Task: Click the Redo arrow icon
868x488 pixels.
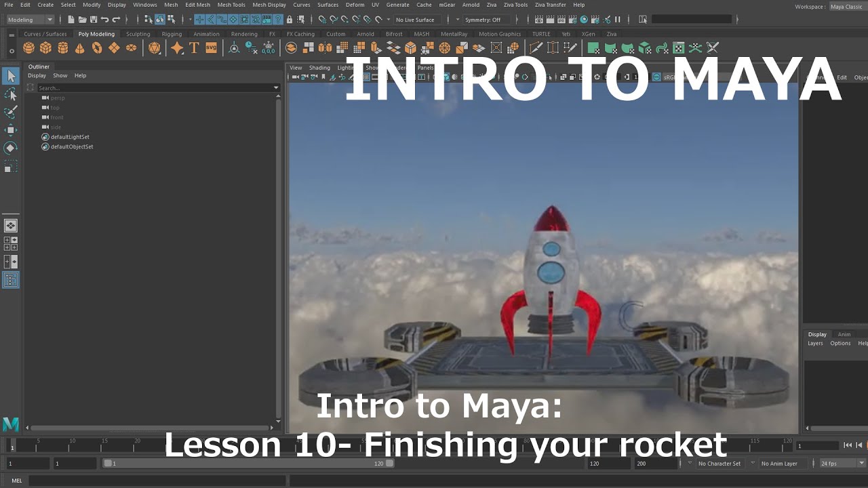Action: click(x=116, y=20)
